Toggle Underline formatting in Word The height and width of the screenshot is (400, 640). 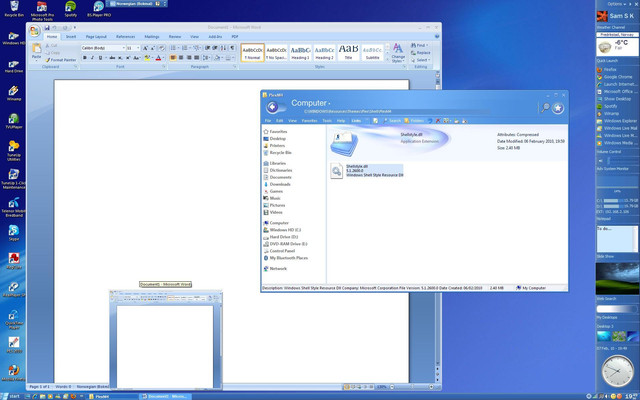pyautogui.click(x=102, y=58)
